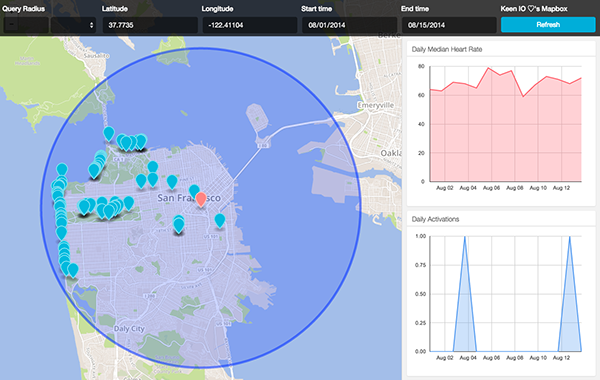Screen dimensions: 600x380
Task: Click the blue pin beside the red marker
Action: [x=194, y=190]
